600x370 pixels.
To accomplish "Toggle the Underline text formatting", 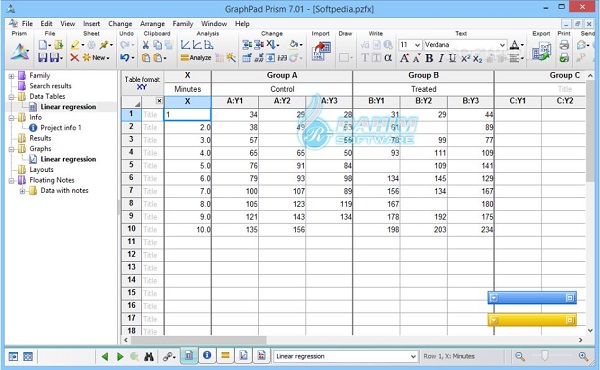I will [x=453, y=58].
